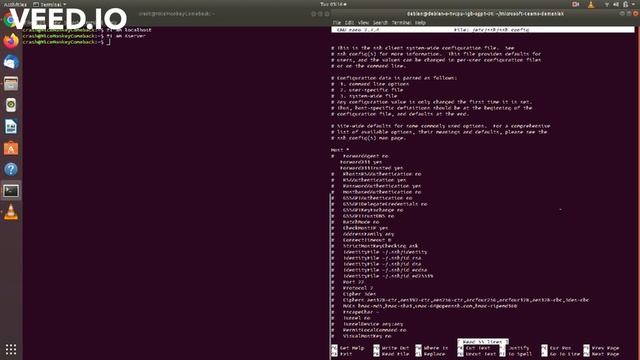Viewport: 640px width, 360px height.
Task: Click the Port 22 line
Action: tap(348, 282)
